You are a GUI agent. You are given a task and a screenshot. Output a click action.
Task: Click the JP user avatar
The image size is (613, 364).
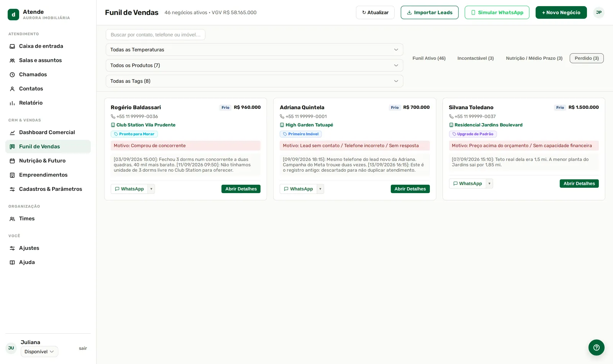point(599,13)
